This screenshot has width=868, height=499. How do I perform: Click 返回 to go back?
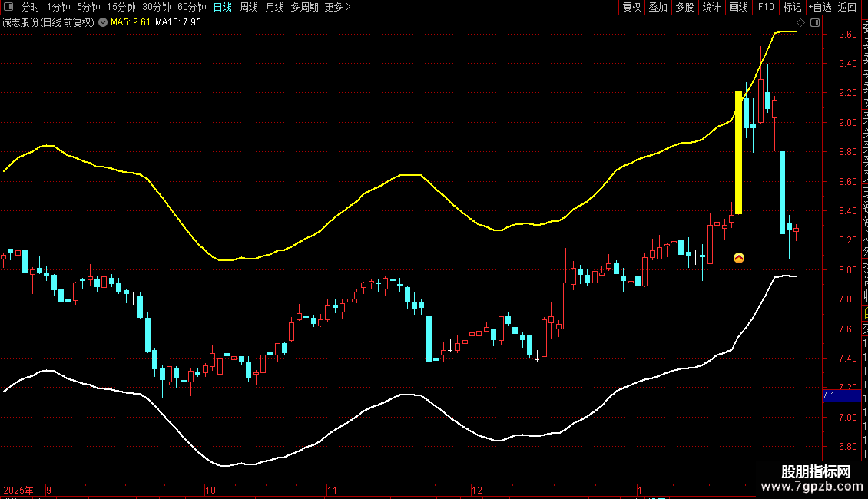[847, 7]
